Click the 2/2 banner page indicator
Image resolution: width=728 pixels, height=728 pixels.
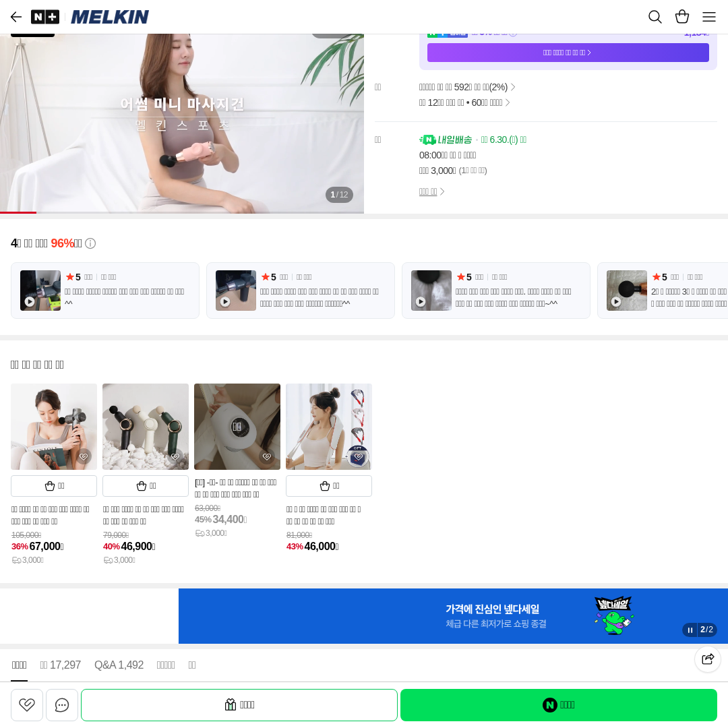coord(706,630)
